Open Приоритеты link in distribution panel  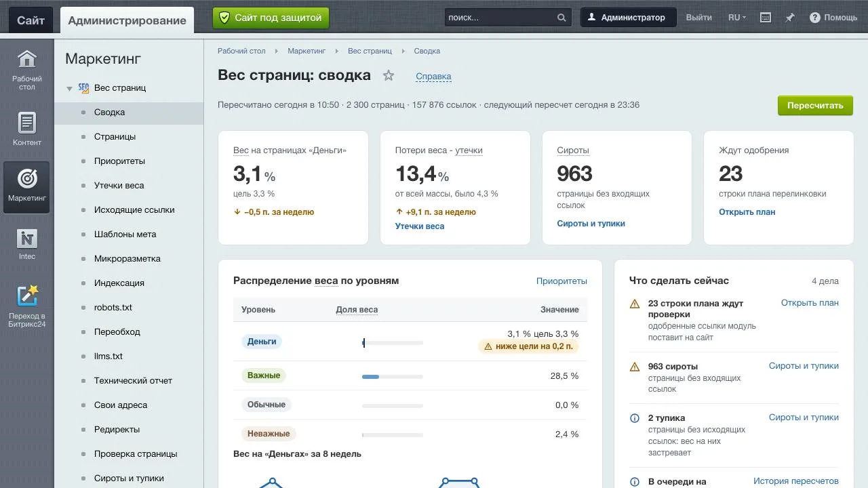pos(561,281)
